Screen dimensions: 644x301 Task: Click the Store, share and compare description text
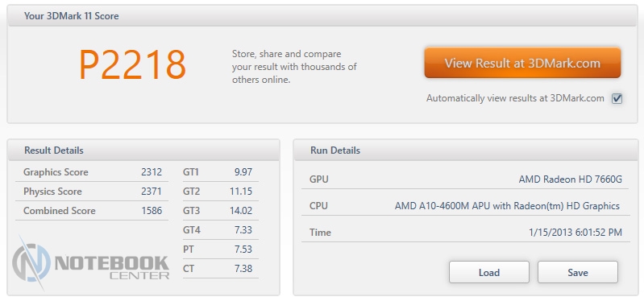(x=294, y=67)
